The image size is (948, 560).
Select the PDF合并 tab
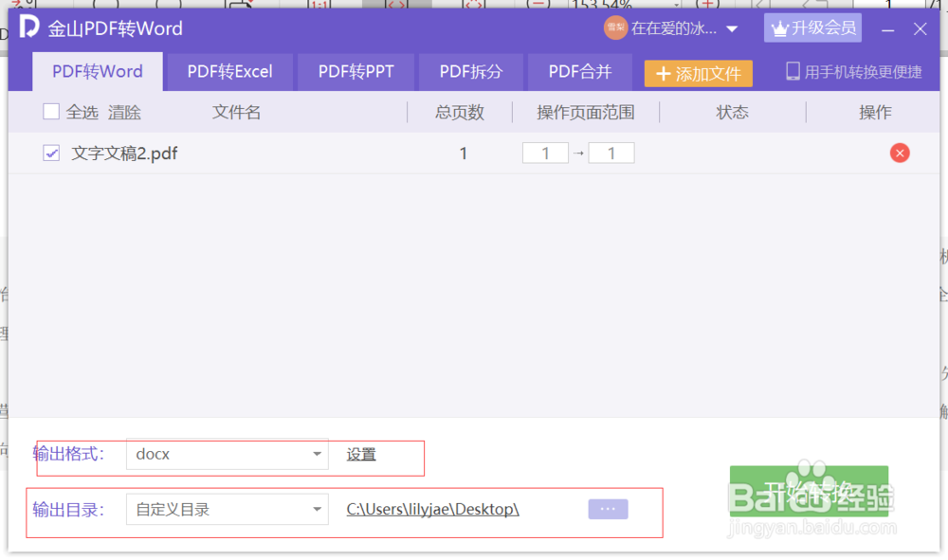[x=579, y=71]
